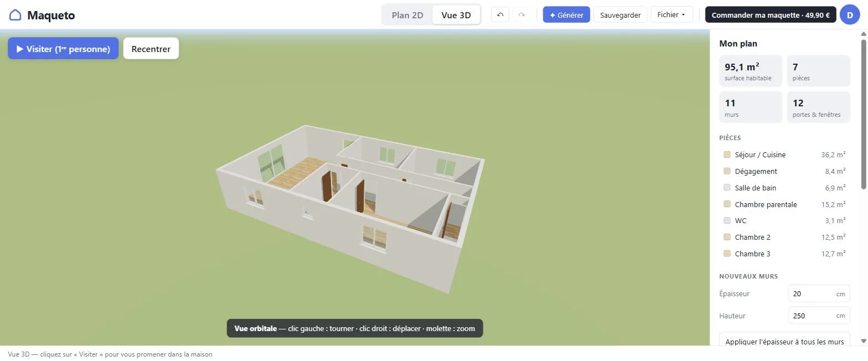This screenshot has height=361, width=868.
Task: Select the Chambre parentale room label
Action: (x=766, y=204)
